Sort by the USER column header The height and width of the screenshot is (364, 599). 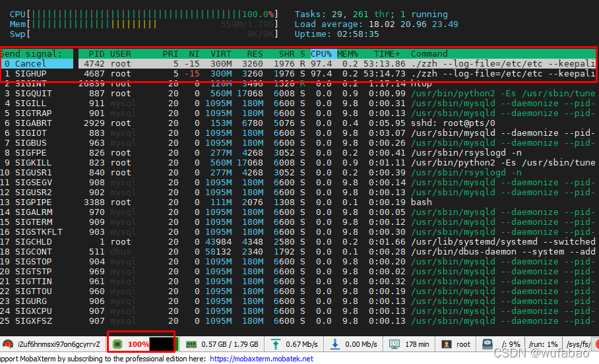121,54
